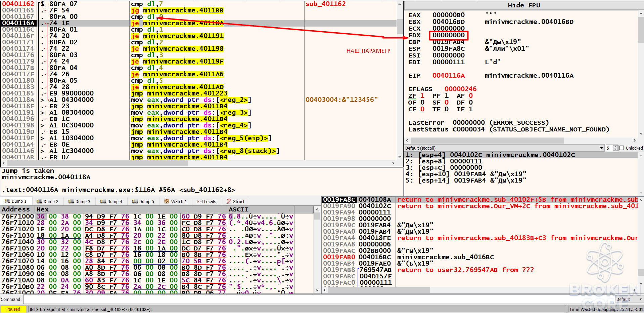Viewport: 644px width, 313px height.
Task: Click the Hide FPU button
Action: pos(524,5)
